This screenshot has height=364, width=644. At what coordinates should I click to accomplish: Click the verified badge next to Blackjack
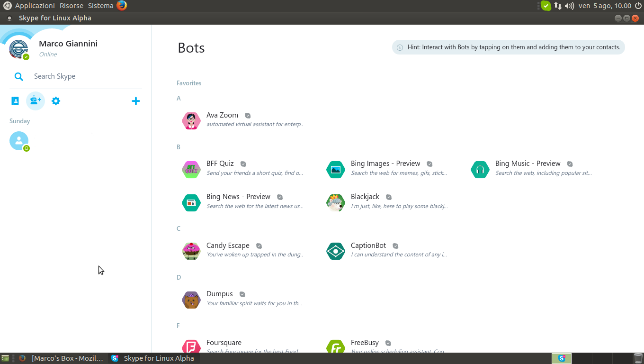coord(389,197)
